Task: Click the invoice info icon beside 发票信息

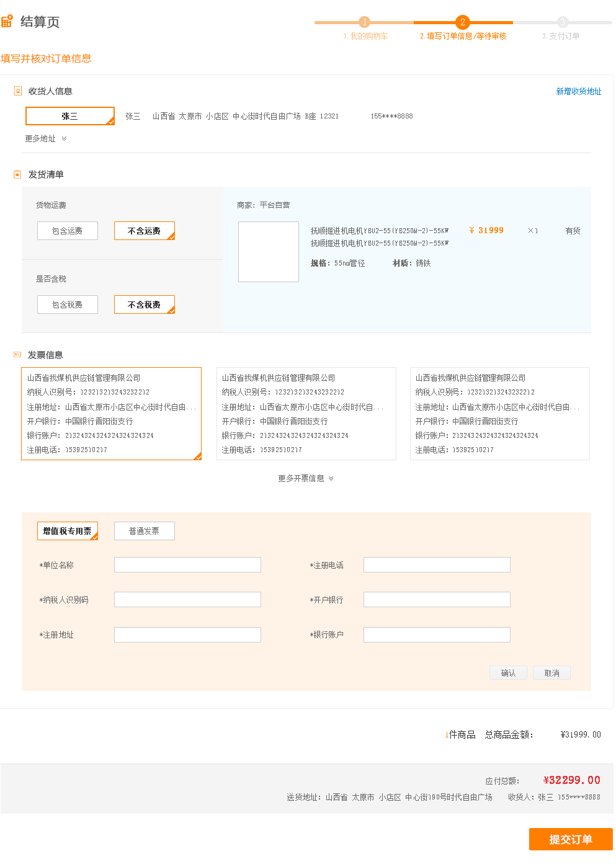Action: pos(17,355)
